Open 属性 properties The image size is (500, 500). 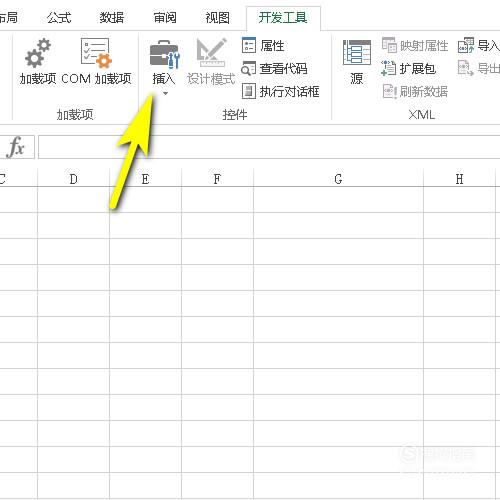263,46
